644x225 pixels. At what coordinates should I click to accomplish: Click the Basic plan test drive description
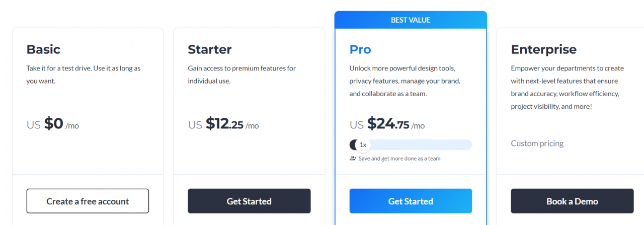[84, 74]
